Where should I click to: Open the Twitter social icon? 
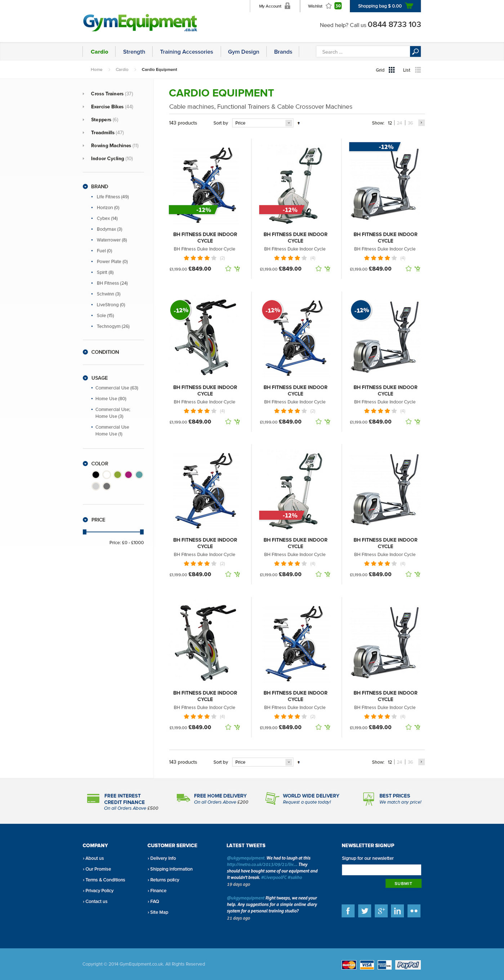[364, 911]
